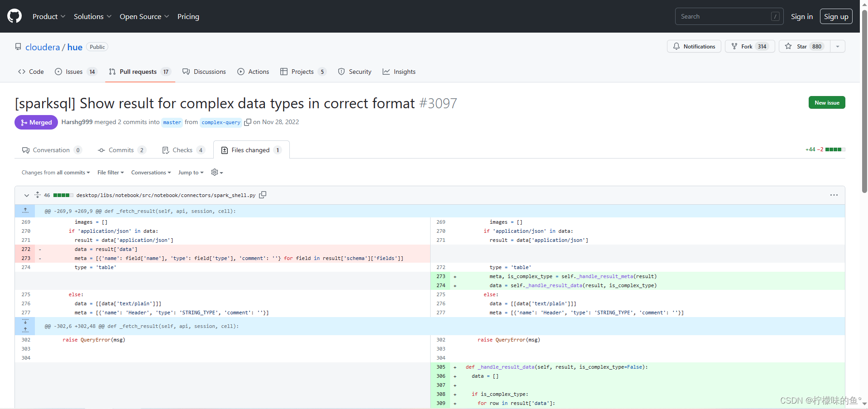Open the spark_shell.py file path link
868x409 pixels.
[166, 195]
